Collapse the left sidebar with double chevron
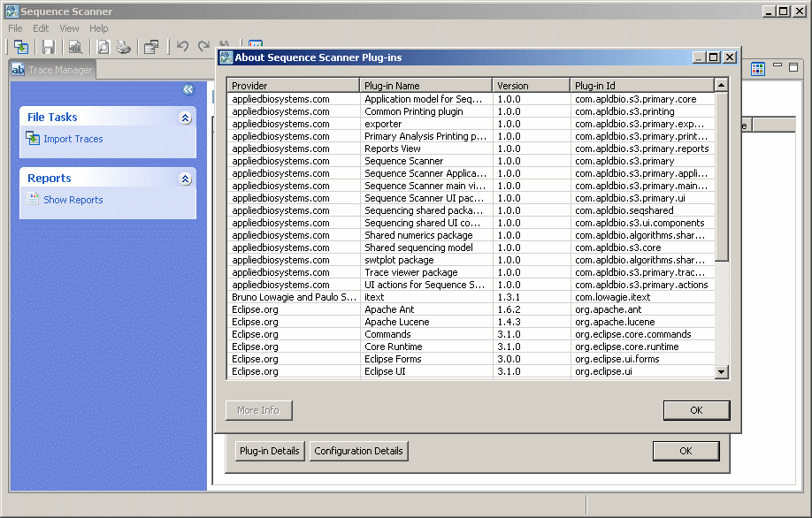812x518 pixels. [x=188, y=89]
